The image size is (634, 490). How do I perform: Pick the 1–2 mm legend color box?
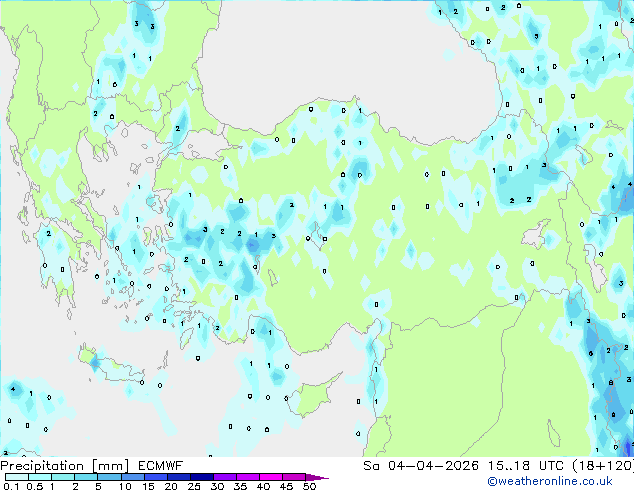click(x=63, y=477)
